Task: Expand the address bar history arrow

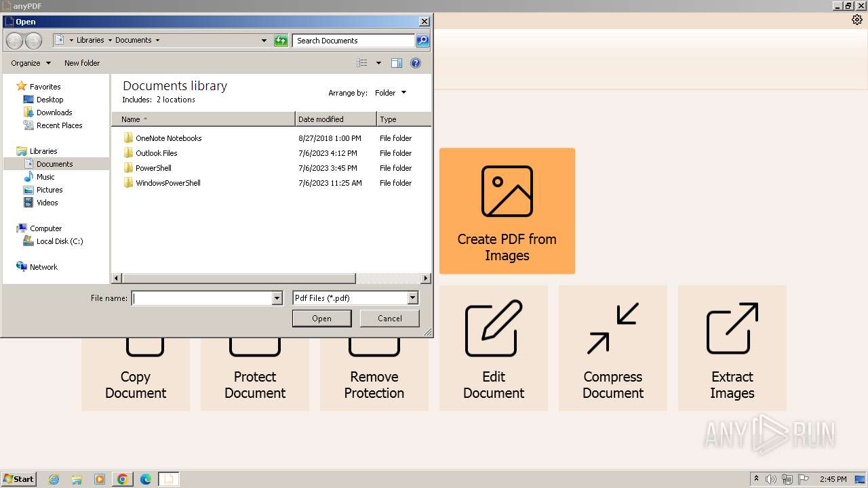Action: 264,41
